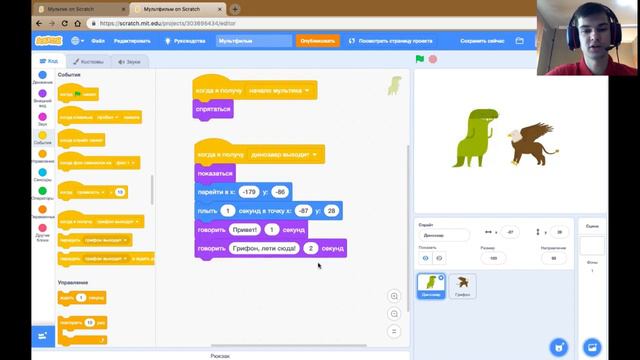Open the My Blocks (Другие блоки) category
640x360 pixels.
(x=42, y=233)
